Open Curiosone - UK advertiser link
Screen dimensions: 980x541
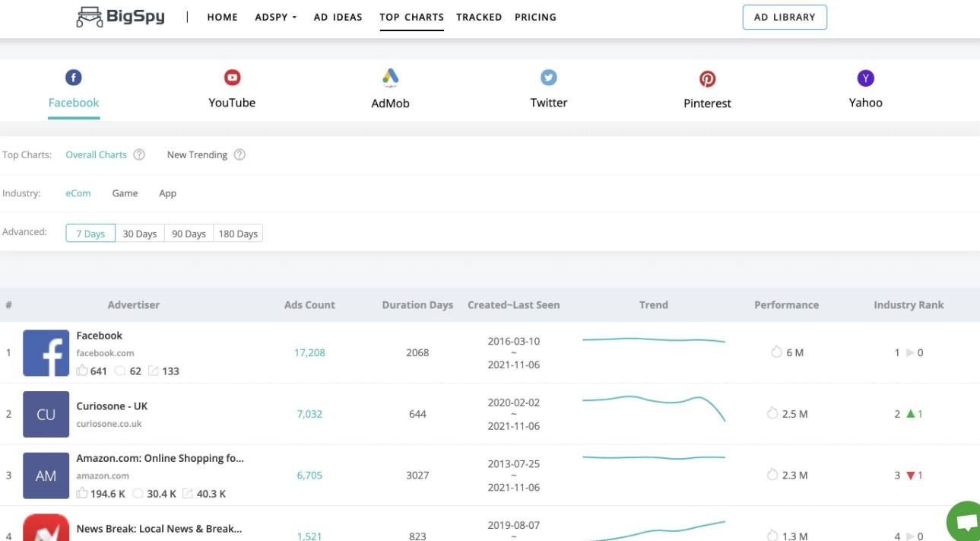click(112, 406)
